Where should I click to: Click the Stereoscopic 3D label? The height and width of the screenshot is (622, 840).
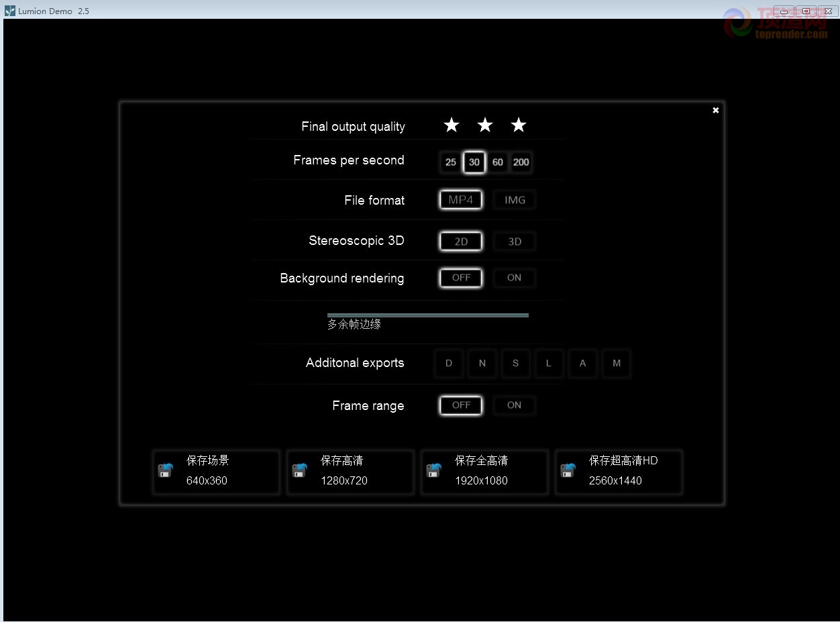(x=356, y=241)
